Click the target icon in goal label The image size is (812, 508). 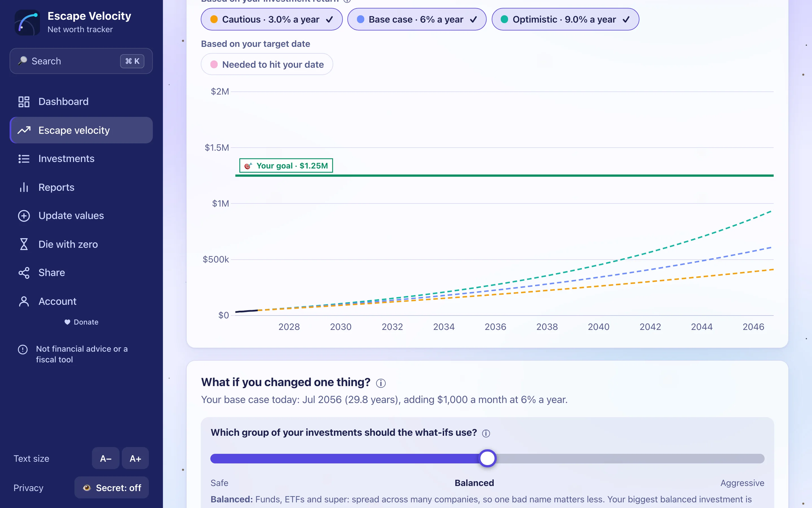(248, 166)
